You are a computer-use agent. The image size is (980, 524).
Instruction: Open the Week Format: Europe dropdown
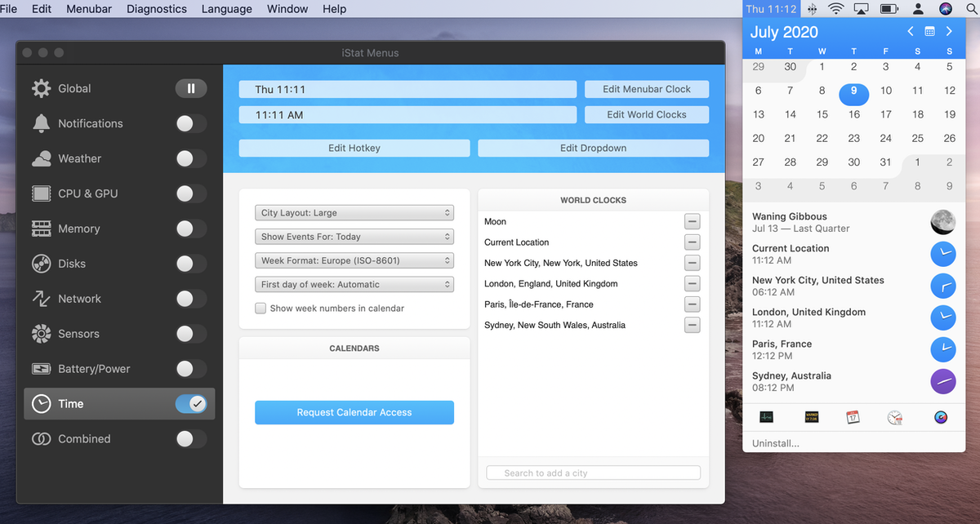tap(354, 260)
